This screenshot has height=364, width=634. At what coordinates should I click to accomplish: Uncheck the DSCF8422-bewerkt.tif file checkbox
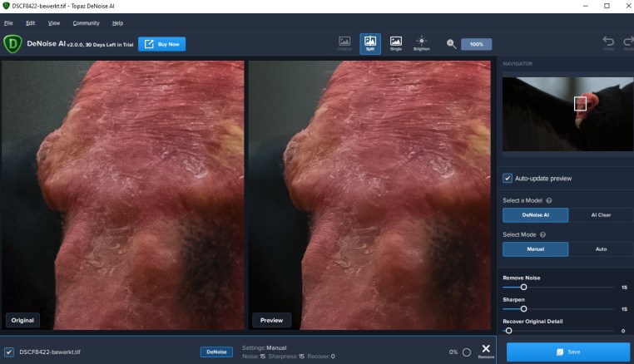[8, 352]
